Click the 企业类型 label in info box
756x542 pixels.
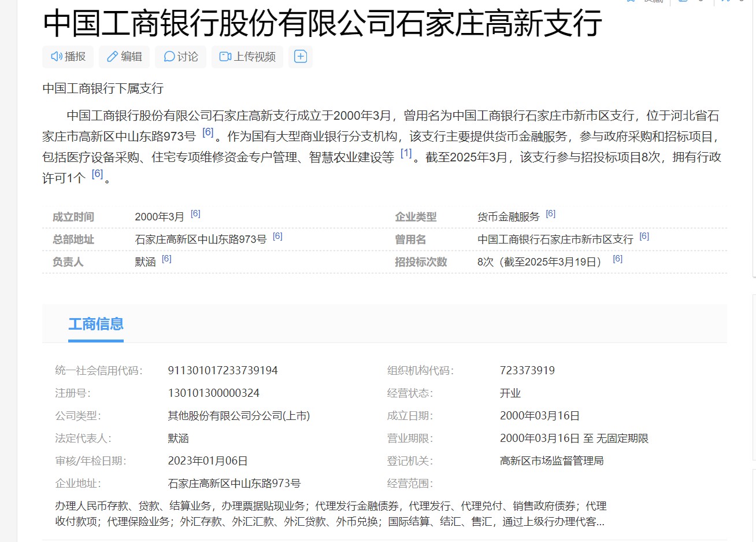pyautogui.click(x=416, y=217)
